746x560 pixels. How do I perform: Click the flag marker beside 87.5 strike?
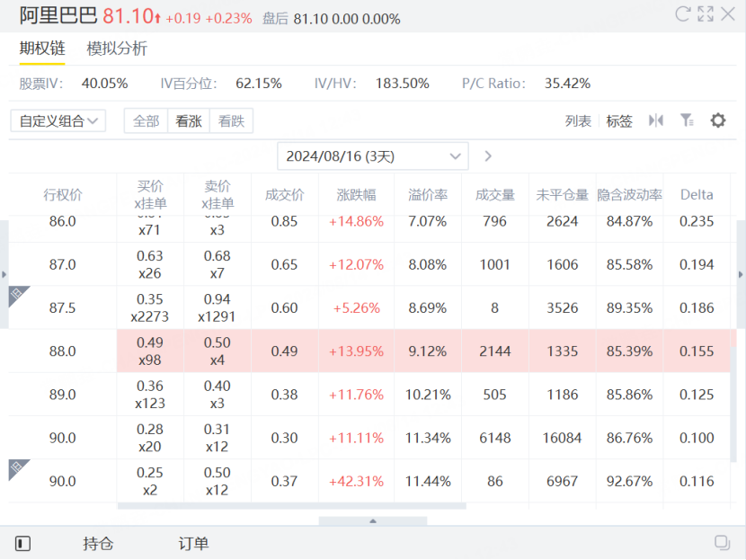pyautogui.click(x=19, y=296)
